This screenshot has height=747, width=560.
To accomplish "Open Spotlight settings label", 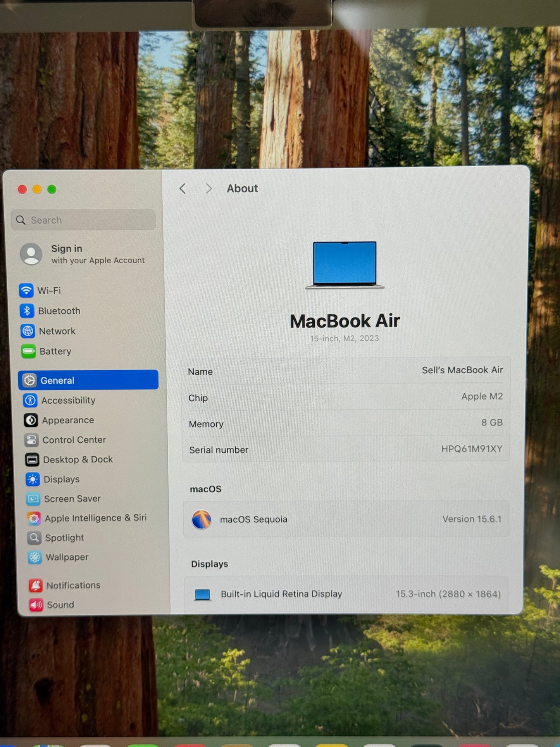I will pyautogui.click(x=65, y=538).
